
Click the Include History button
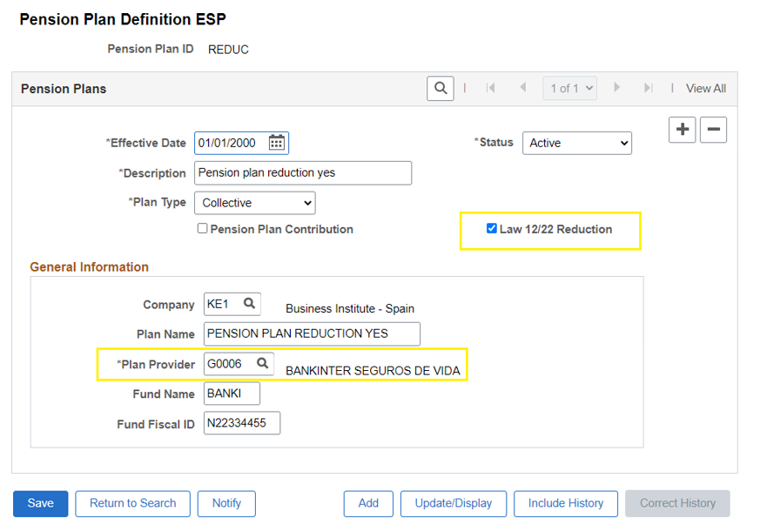[x=565, y=503]
